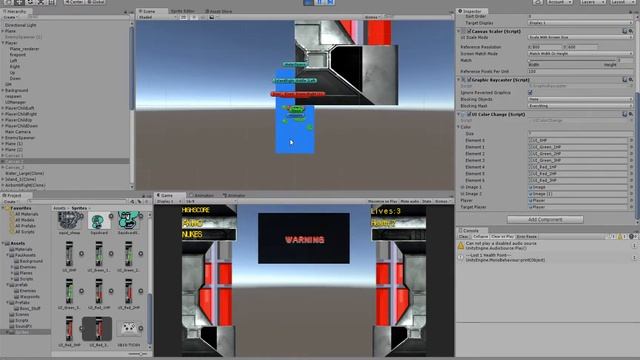Click Reference Pixels Per Unit field
Viewport: 640px width, 360px height.
coord(580,71)
